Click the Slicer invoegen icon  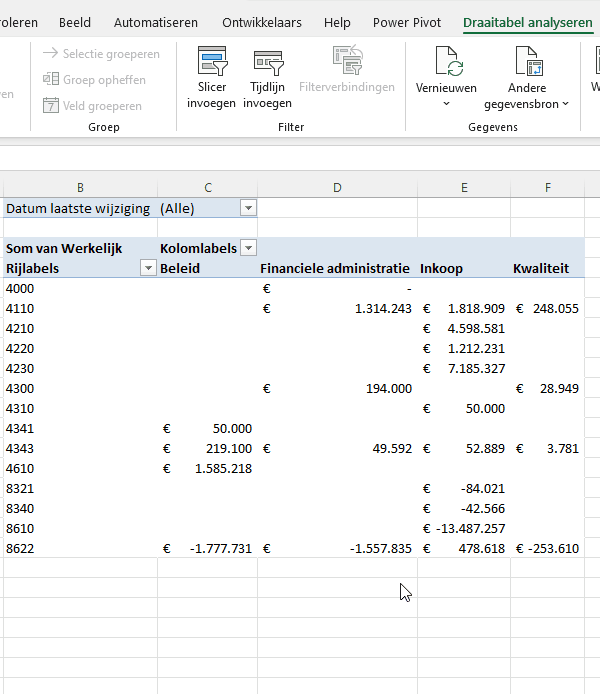click(211, 62)
